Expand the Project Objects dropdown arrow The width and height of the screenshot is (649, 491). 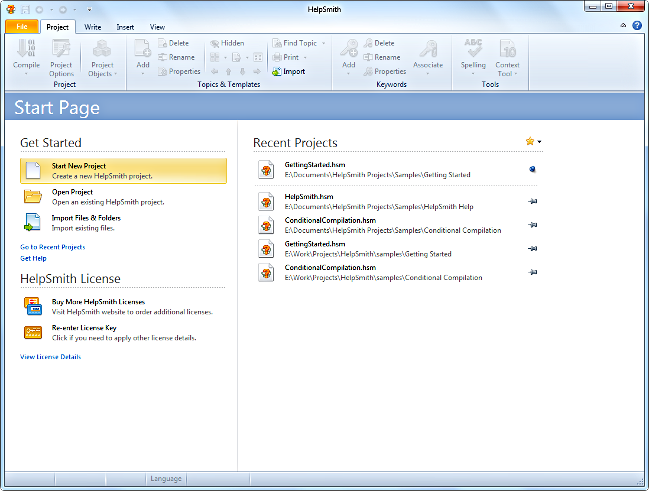pyautogui.click(x=115, y=74)
